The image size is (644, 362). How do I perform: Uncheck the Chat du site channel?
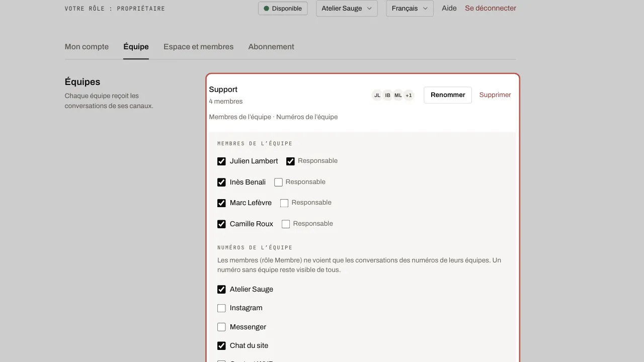[x=221, y=346]
